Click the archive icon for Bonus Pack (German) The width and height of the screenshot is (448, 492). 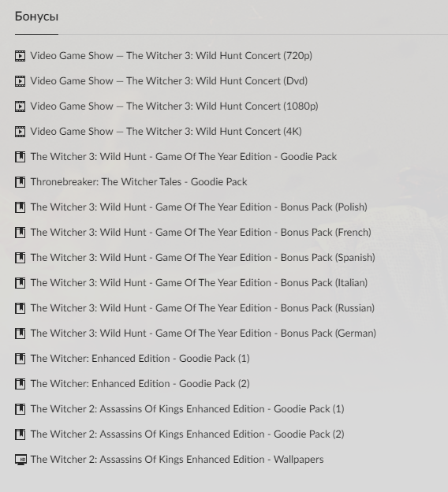click(x=20, y=334)
